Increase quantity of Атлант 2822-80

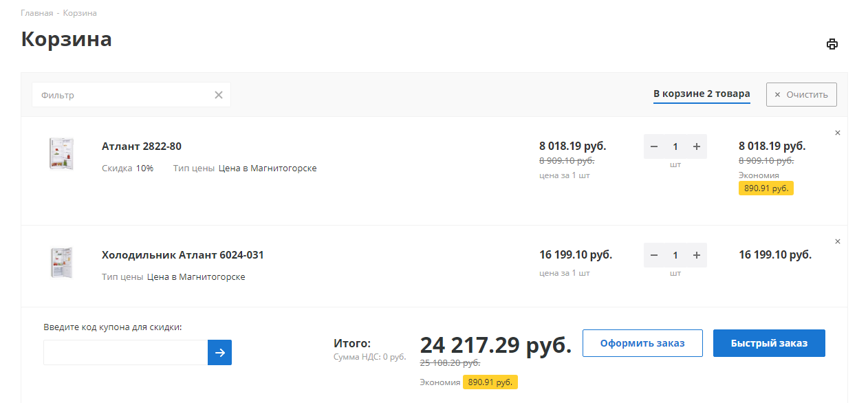point(697,146)
